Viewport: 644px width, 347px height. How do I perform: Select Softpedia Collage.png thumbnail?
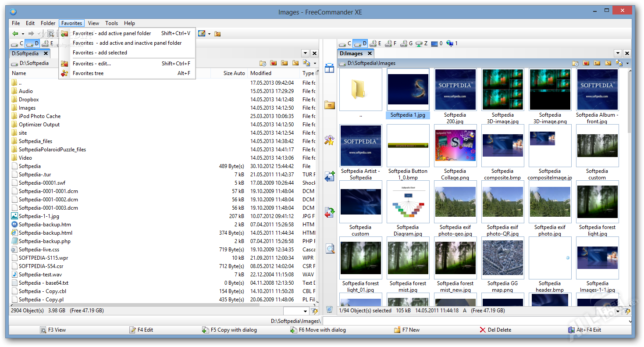455,145
